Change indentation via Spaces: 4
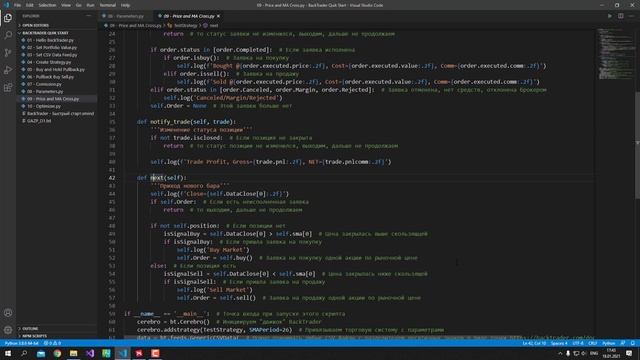Image resolution: width=640 pixels, height=360 pixels. (x=559, y=343)
